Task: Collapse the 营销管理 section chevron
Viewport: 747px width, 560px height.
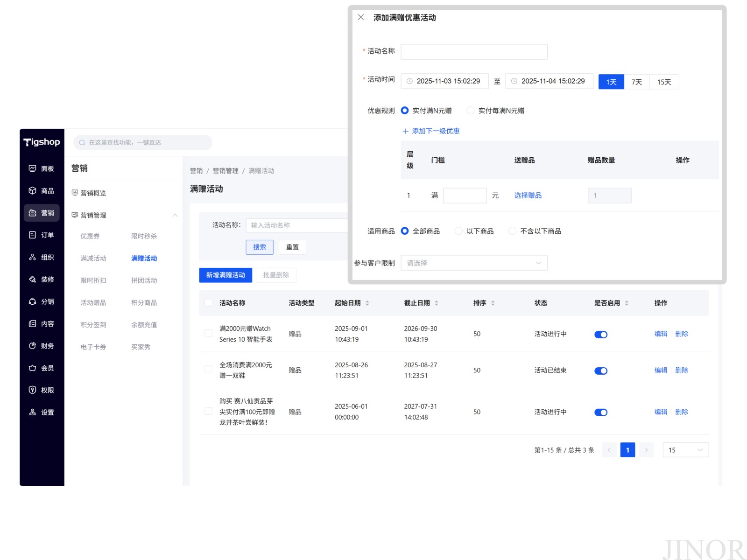Action: [175, 215]
